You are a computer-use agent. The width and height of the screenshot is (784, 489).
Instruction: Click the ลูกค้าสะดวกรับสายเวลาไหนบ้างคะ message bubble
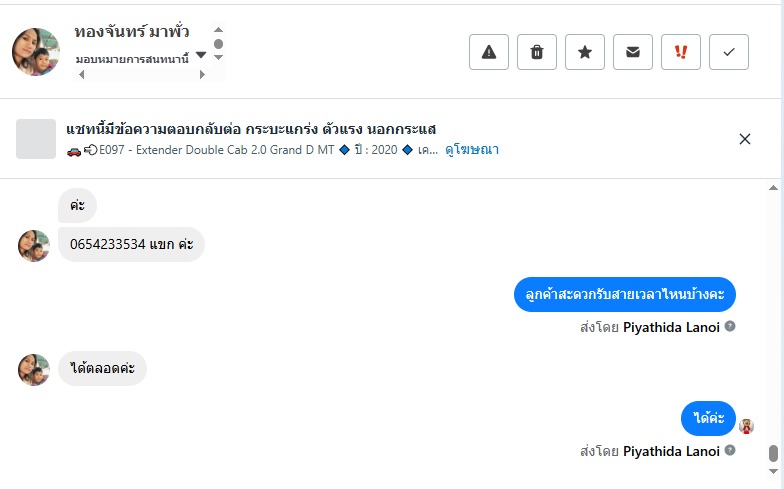[x=625, y=295]
